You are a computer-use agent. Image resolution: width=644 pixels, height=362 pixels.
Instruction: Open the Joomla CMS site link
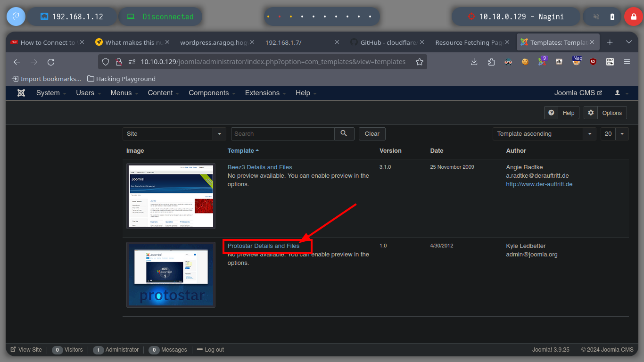(x=578, y=93)
